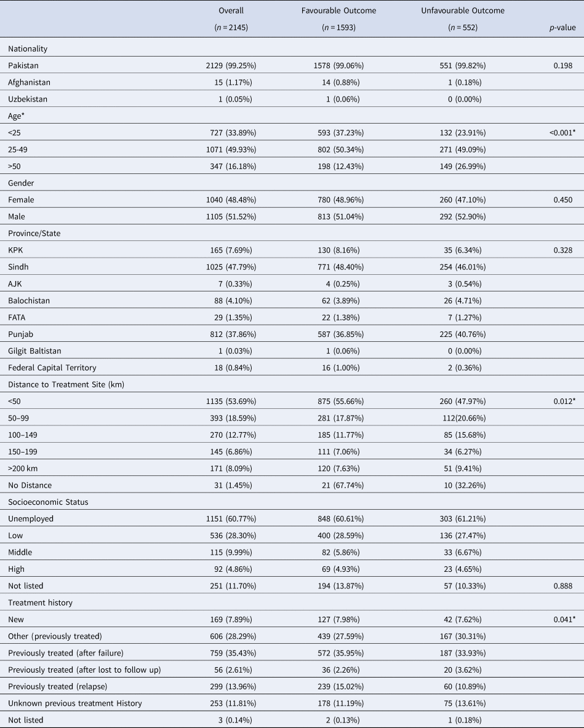Click the Treatment history section heading
Viewport: 584px width, 728px height.
[x=41, y=603]
